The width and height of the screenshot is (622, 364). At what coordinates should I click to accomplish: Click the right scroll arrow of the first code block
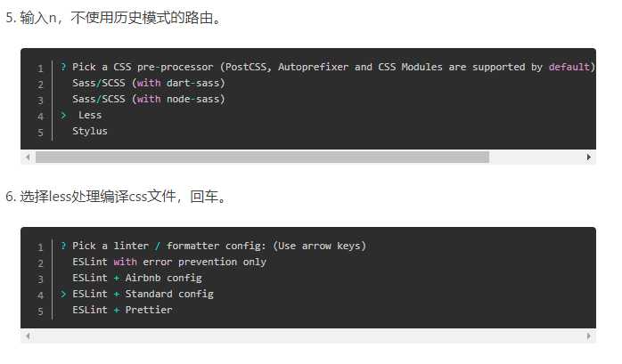coord(589,158)
